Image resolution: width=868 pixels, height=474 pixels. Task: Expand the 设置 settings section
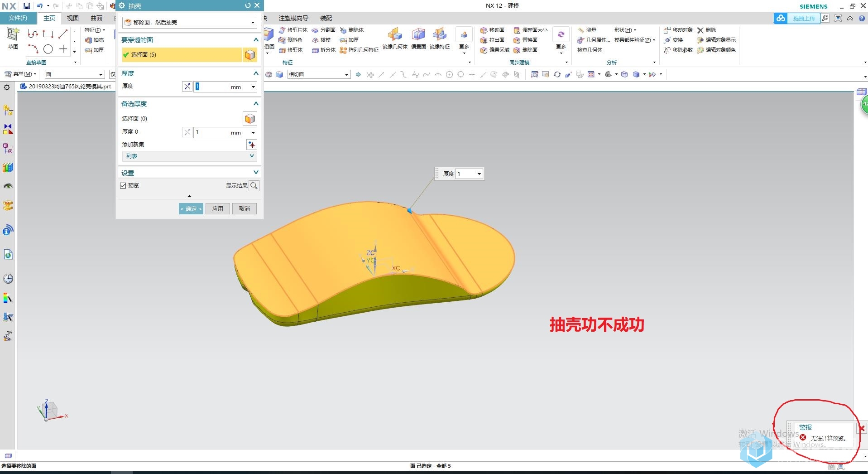[256, 173]
